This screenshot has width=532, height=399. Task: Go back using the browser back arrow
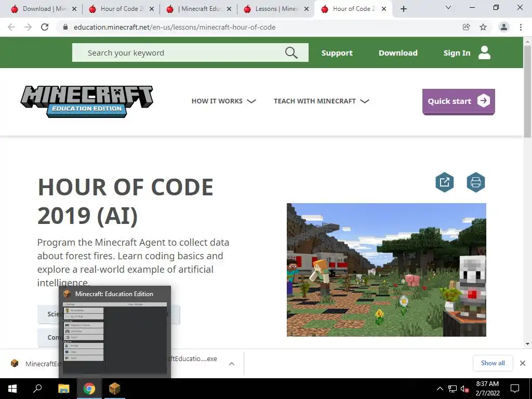point(11,27)
